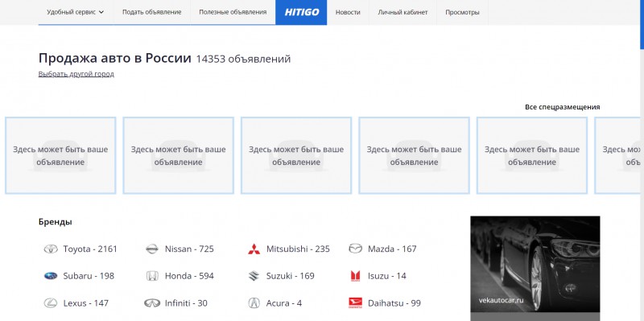The image size is (644, 321).
Task: Click the Mazda brand logo icon
Action: 355,249
